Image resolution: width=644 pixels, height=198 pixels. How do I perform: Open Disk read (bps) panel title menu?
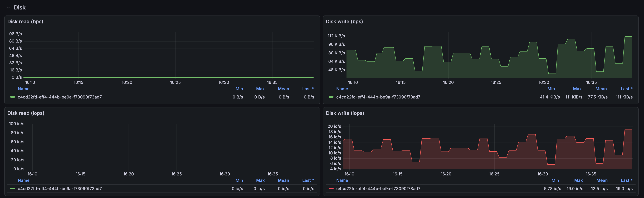[25, 22]
